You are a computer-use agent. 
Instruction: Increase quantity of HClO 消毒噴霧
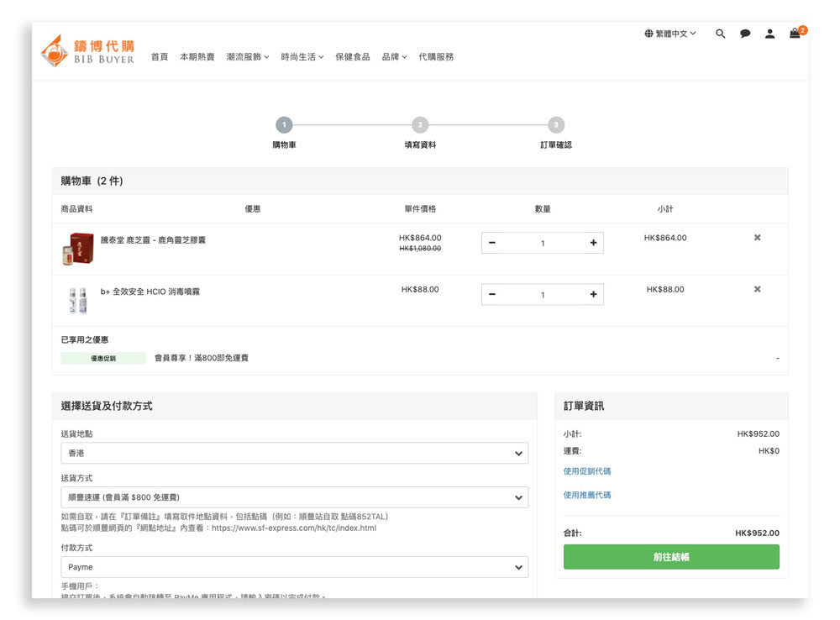pyautogui.click(x=594, y=294)
